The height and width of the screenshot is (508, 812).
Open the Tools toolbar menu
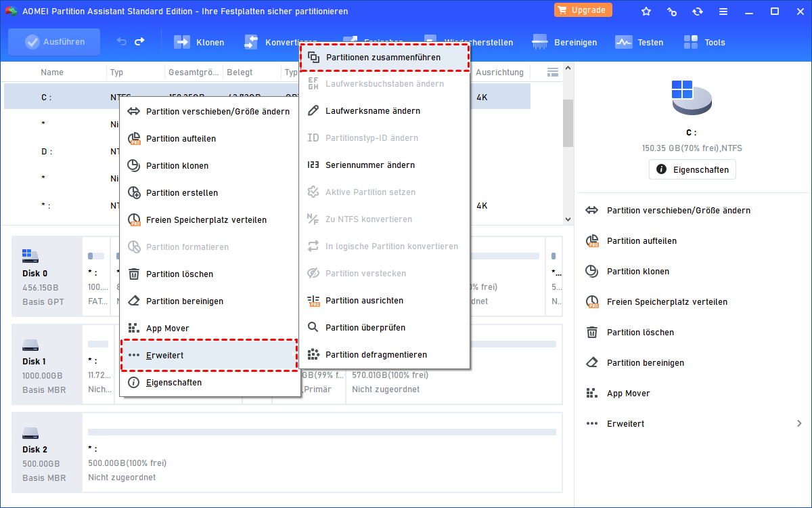pos(704,42)
